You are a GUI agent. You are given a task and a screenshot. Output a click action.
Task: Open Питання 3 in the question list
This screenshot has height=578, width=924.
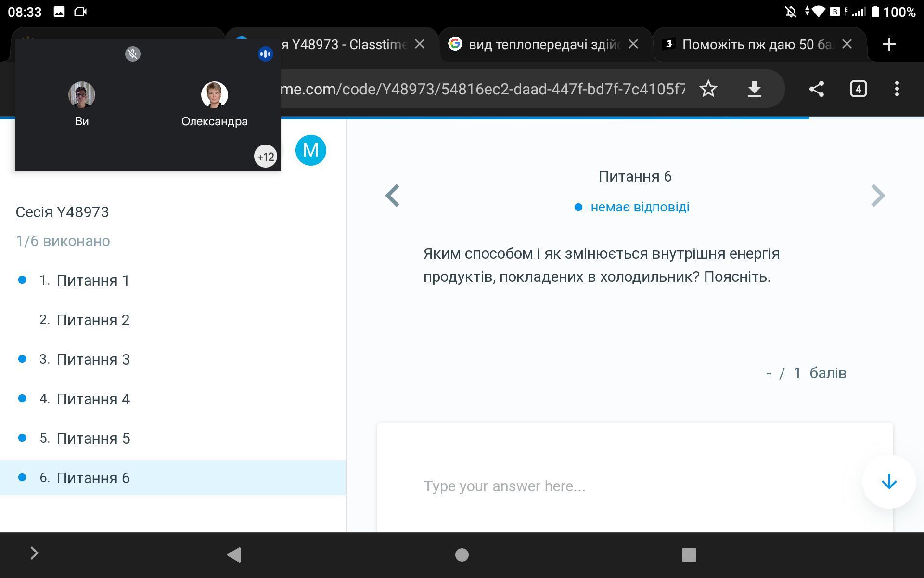(x=93, y=359)
